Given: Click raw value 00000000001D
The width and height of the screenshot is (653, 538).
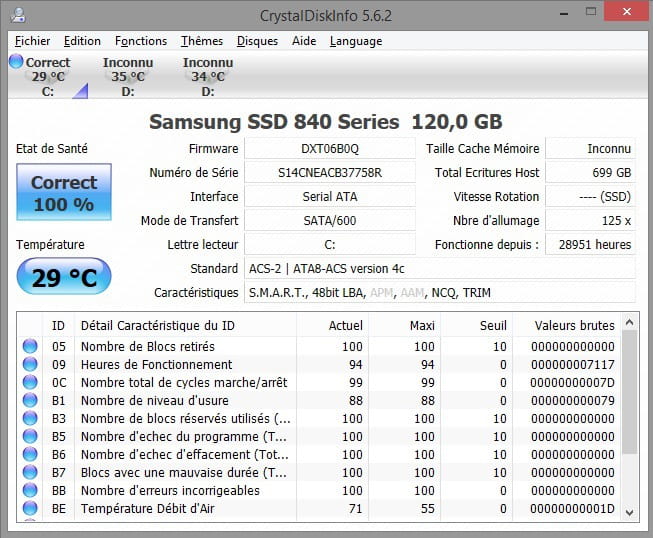Looking at the screenshot, I should click(572, 508).
